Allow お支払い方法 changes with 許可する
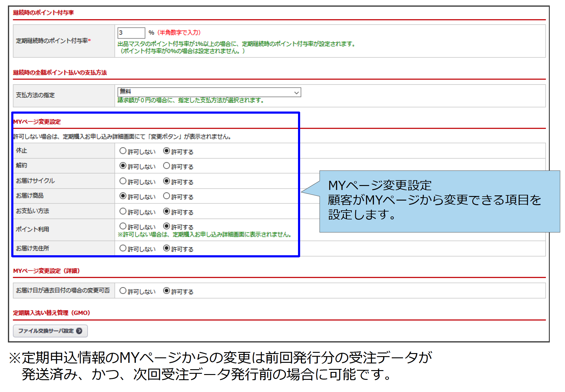 click(166, 211)
